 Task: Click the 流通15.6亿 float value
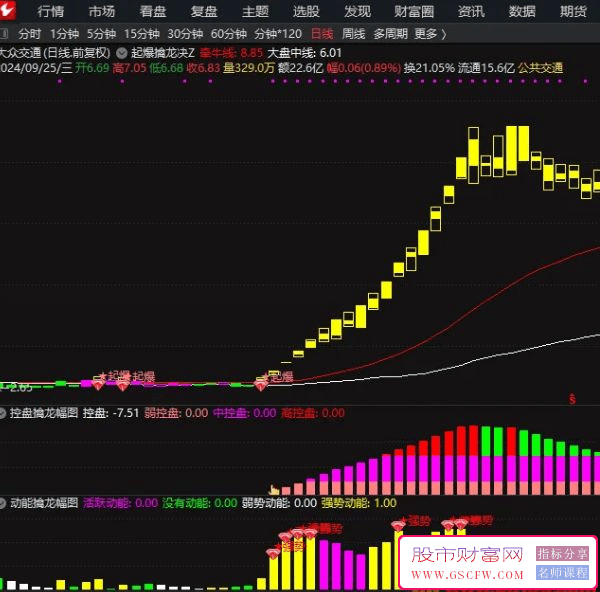tap(486, 68)
